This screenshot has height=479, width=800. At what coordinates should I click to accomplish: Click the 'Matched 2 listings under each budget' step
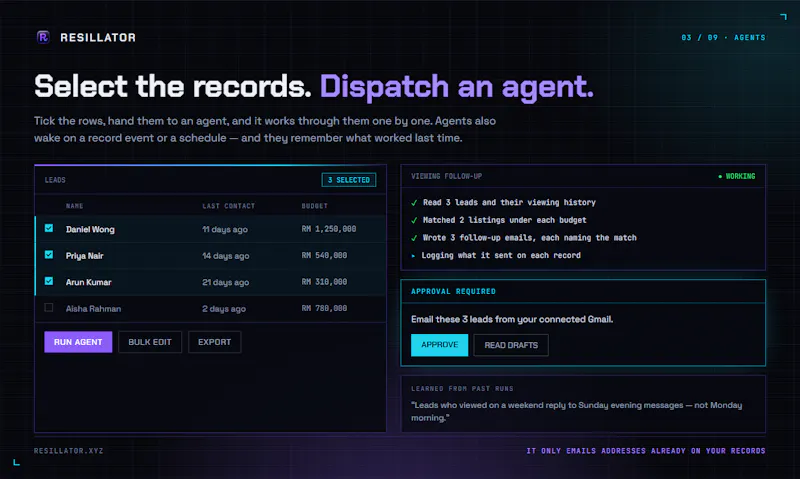click(x=505, y=220)
